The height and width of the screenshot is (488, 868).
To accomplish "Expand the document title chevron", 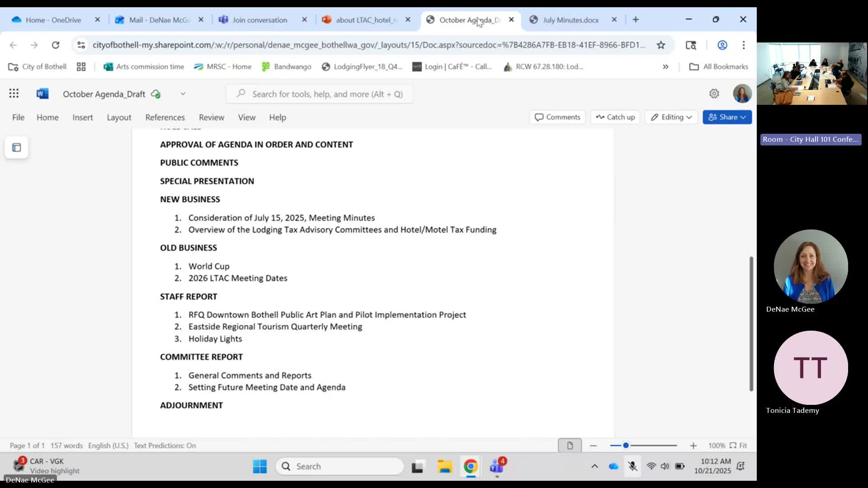I will tap(183, 94).
